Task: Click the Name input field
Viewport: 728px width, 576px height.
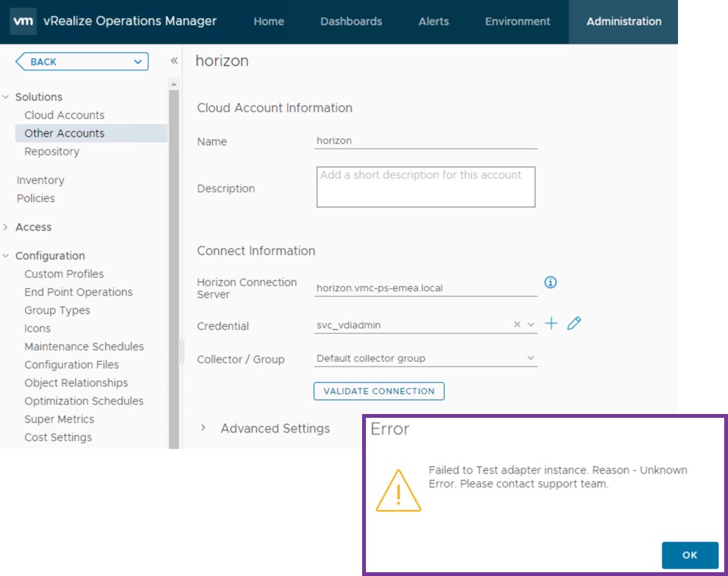Action: pyautogui.click(x=426, y=141)
